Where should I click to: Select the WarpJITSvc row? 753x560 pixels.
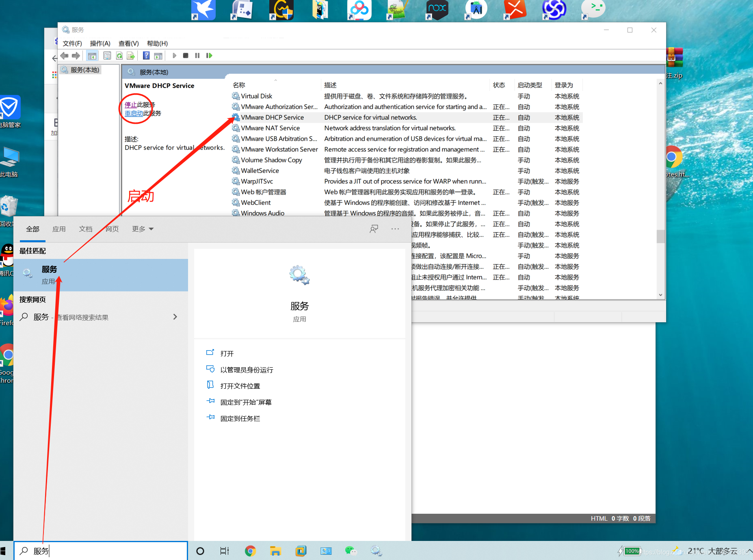[x=406, y=181]
